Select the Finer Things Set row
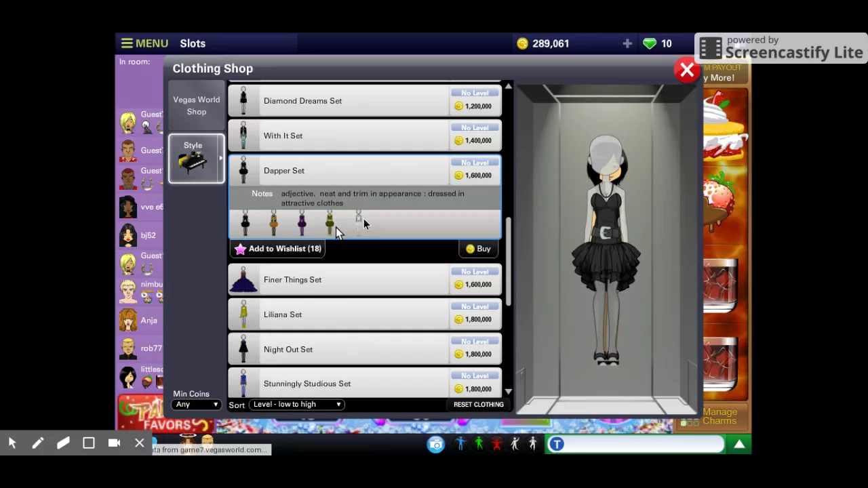This screenshot has height=488, width=868. tap(365, 280)
